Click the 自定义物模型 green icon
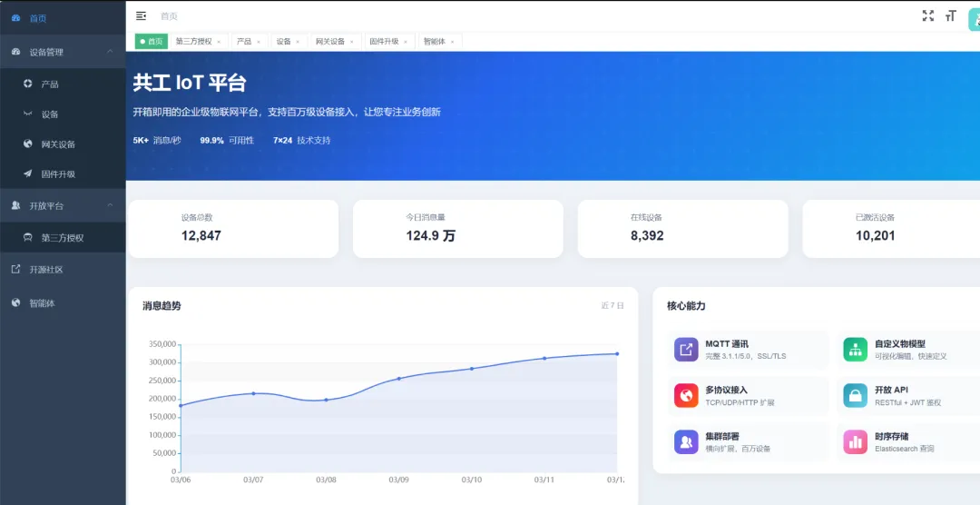Image resolution: width=980 pixels, height=505 pixels. click(855, 350)
